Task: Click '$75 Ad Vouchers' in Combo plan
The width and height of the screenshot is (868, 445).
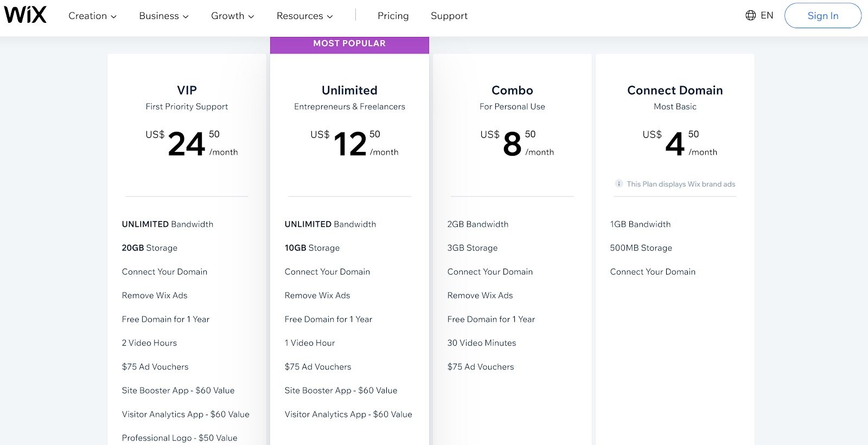Action: click(x=481, y=367)
